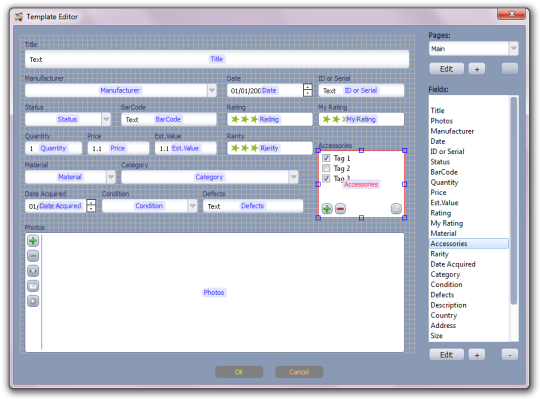The image size is (540, 399).
Task: Click the edit photo icon in Photos panel
Action: [x=33, y=286]
